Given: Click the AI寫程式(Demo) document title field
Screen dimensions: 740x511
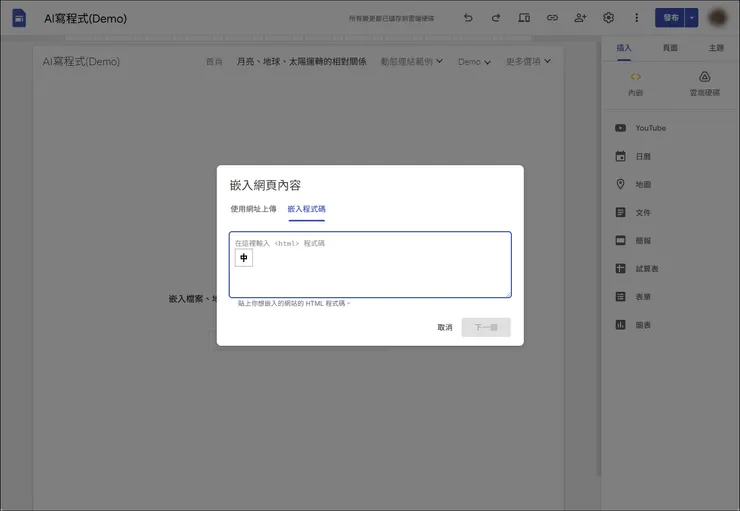Looking at the screenshot, I should coord(85,18).
